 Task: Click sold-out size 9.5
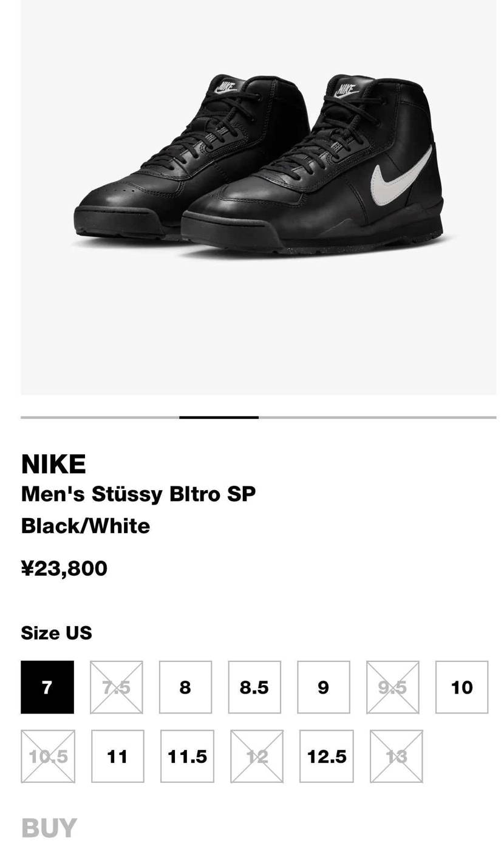392,687
